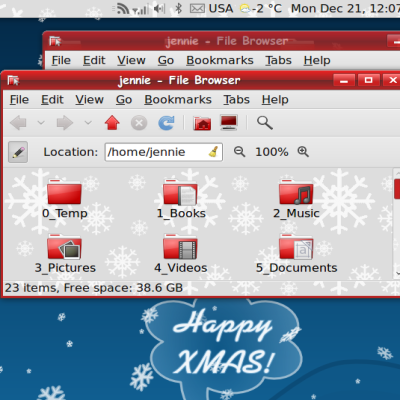Open the Go menu in the back window

click(x=166, y=60)
